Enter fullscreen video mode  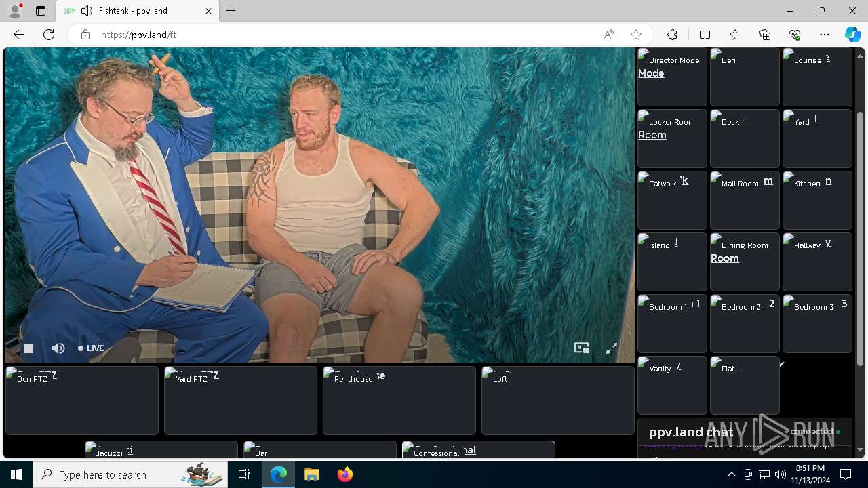click(x=612, y=348)
